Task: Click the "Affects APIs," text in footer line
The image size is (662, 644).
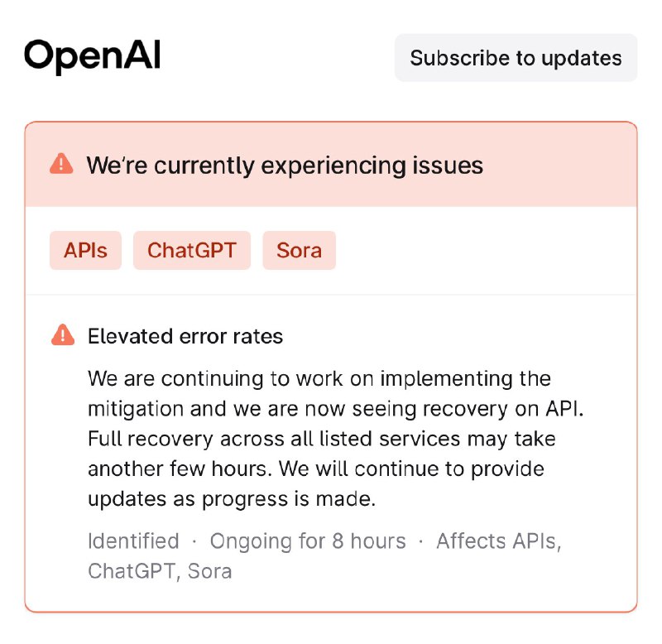Action: (499, 541)
